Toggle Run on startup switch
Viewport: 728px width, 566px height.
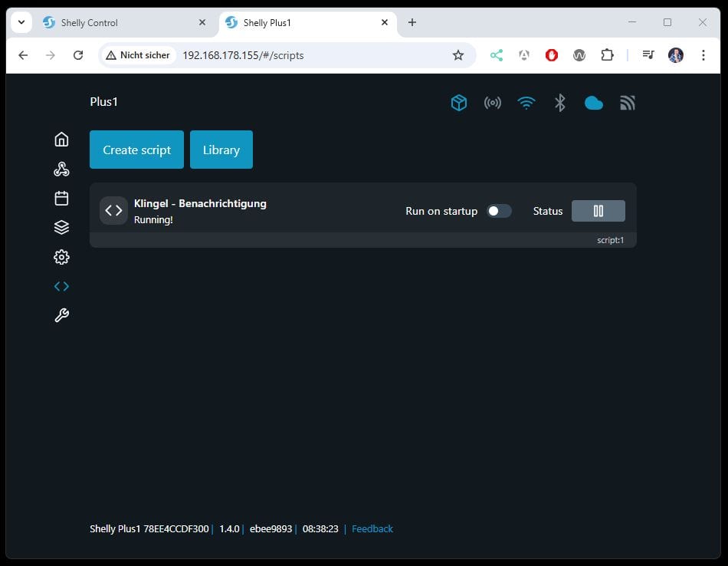tap(499, 211)
